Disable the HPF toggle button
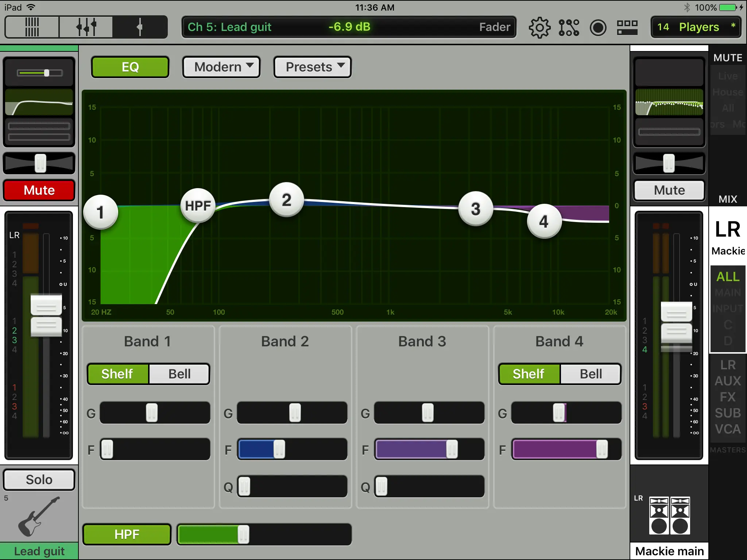747x560 pixels. [x=127, y=534]
